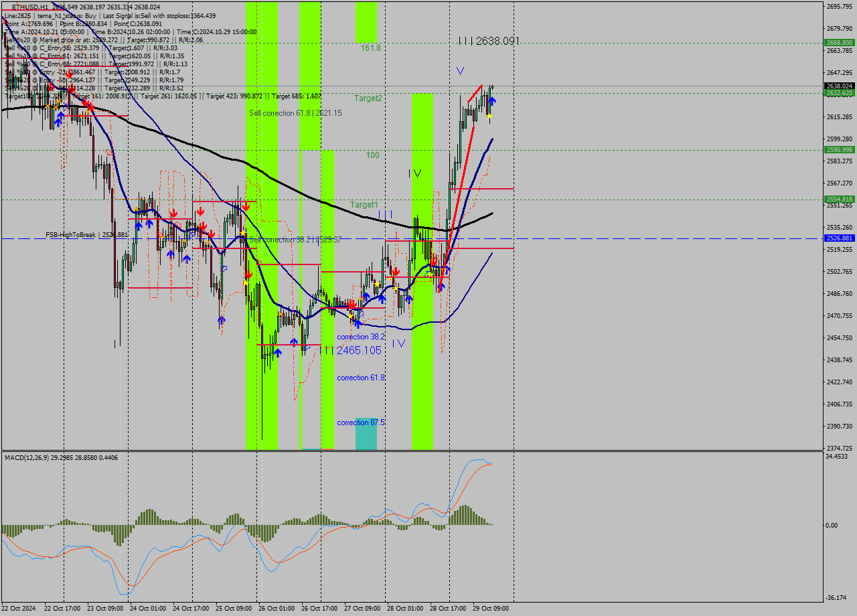Click the black IV wave label

[x=415, y=173]
